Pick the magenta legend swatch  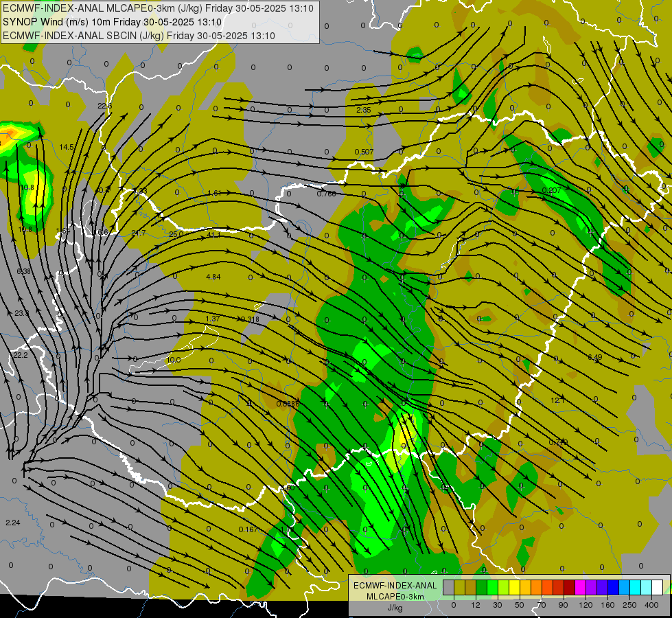point(581,588)
